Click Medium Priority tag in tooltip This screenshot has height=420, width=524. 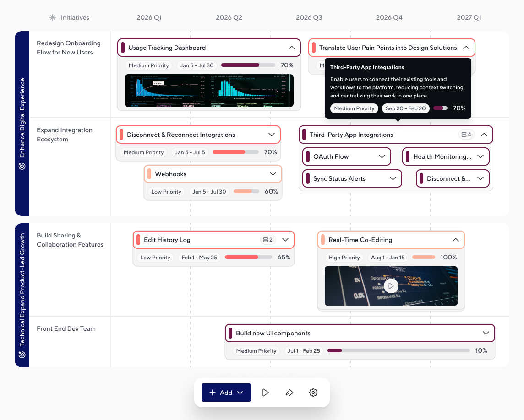[354, 108]
